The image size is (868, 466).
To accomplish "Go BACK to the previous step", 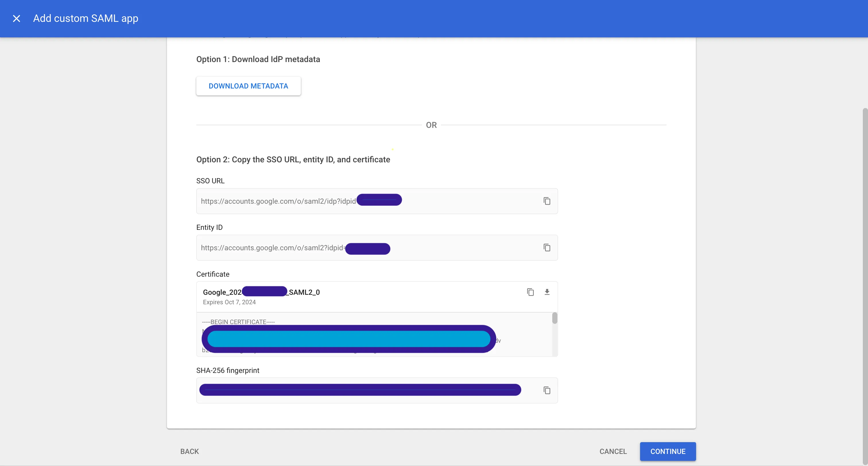I will click(x=189, y=451).
